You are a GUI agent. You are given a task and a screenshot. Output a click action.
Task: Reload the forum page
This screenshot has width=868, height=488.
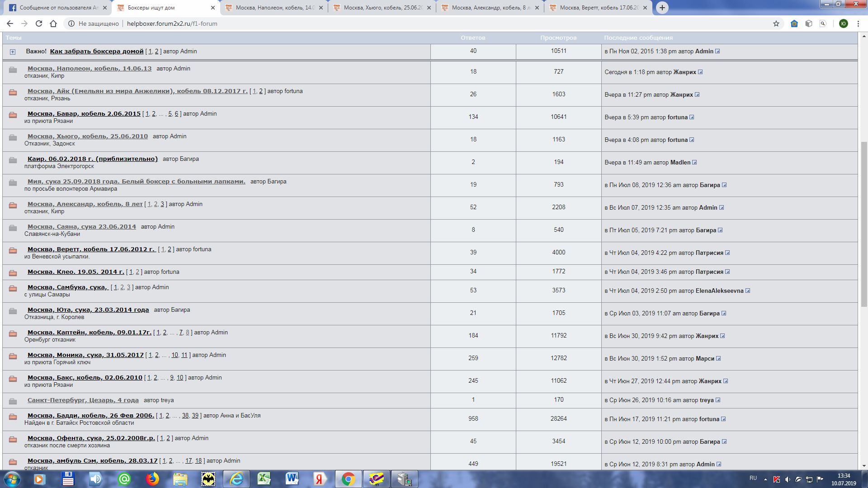click(x=39, y=23)
